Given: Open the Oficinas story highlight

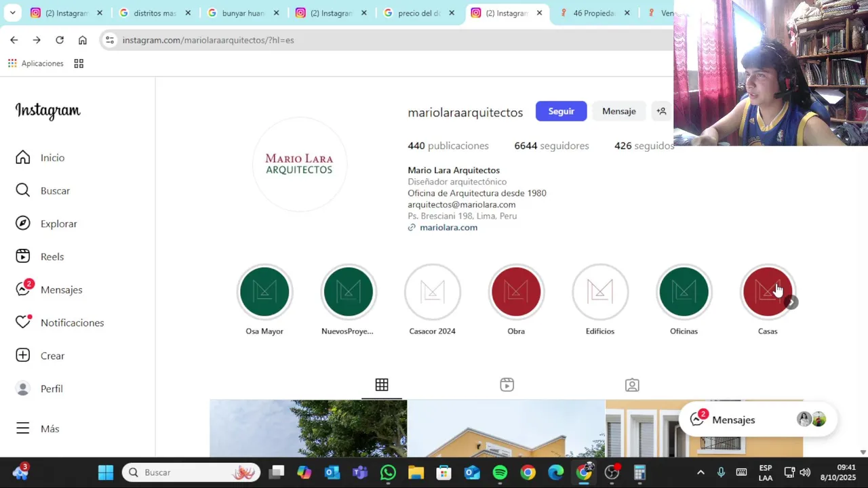Looking at the screenshot, I should tap(684, 292).
